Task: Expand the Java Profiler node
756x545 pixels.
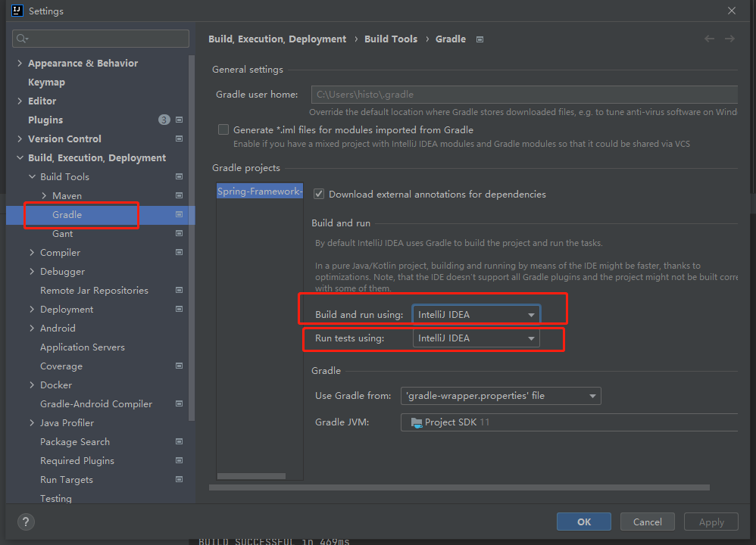Action: click(33, 422)
